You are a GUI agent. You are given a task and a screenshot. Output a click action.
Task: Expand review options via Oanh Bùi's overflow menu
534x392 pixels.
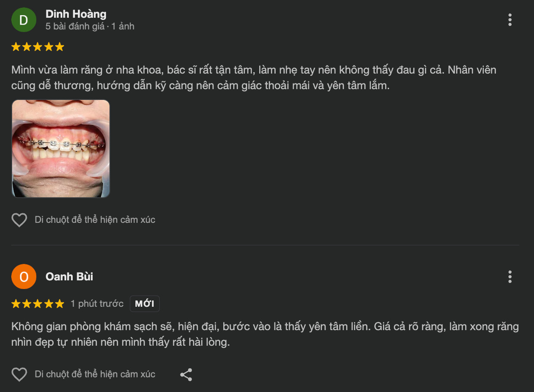510,276
